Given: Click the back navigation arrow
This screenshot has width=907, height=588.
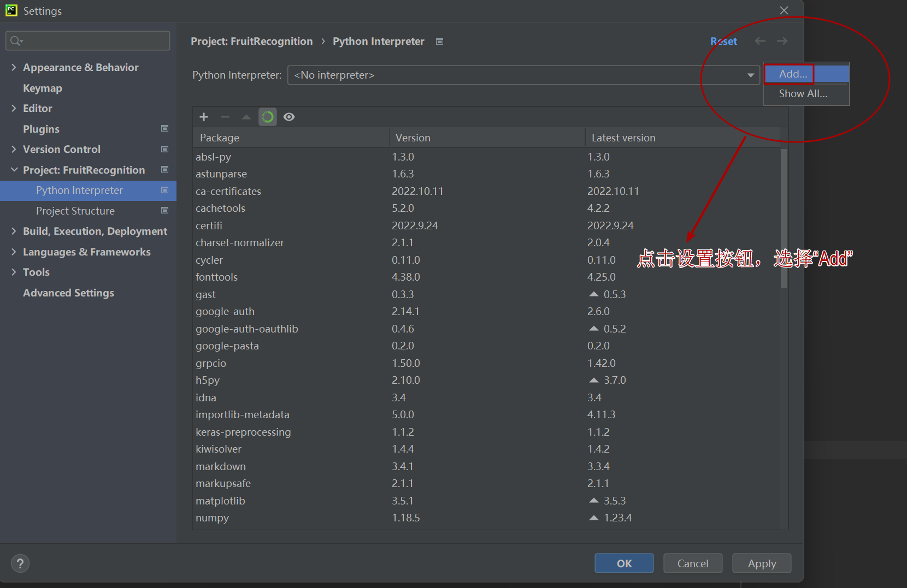Looking at the screenshot, I should click(760, 41).
